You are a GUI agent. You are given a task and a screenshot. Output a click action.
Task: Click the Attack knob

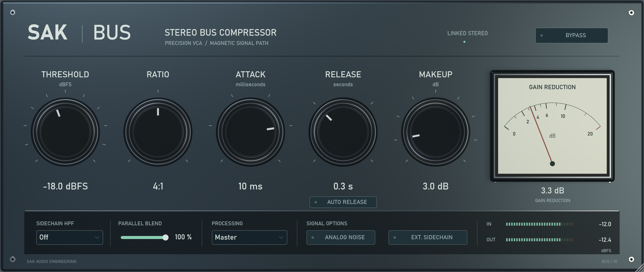coord(251,132)
